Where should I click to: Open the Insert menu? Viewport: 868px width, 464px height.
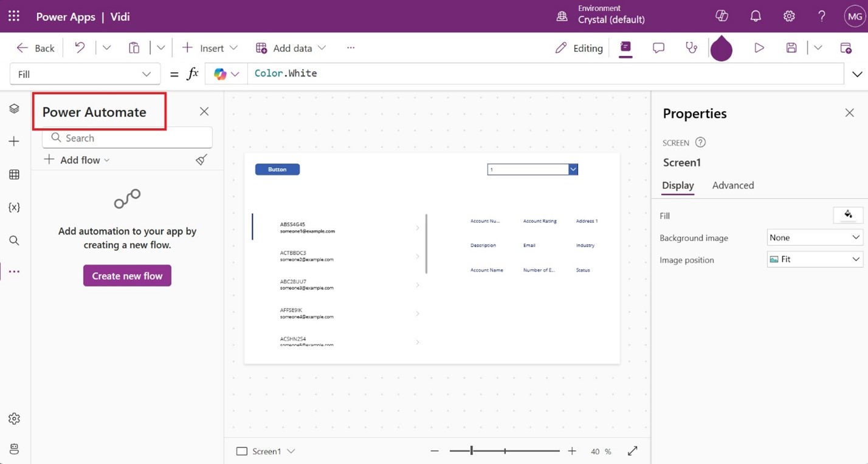(210, 48)
